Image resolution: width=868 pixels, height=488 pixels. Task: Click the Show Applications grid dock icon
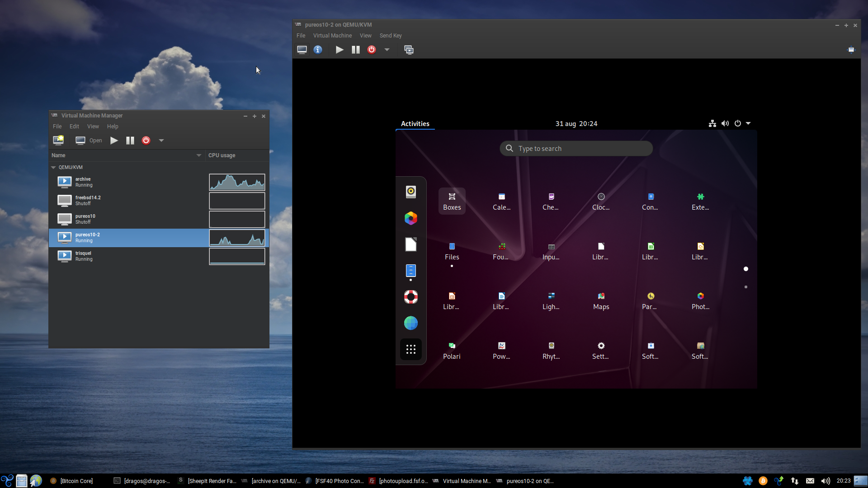[x=410, y=349]
